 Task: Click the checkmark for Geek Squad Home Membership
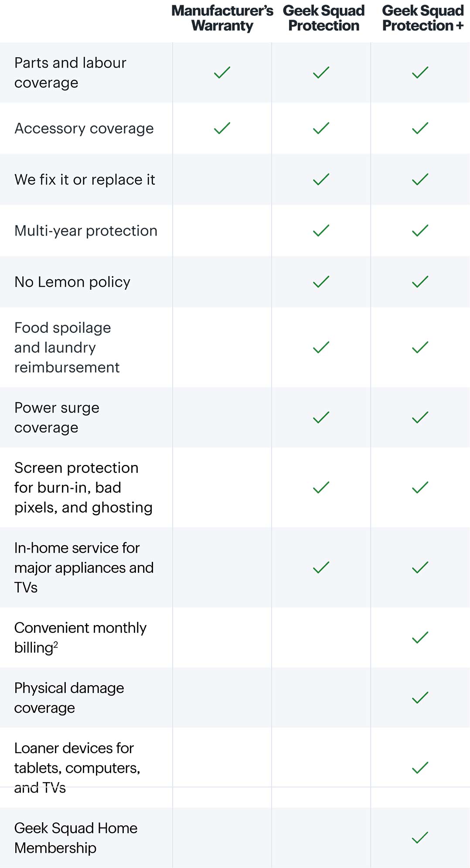click(x=420, y=837)
